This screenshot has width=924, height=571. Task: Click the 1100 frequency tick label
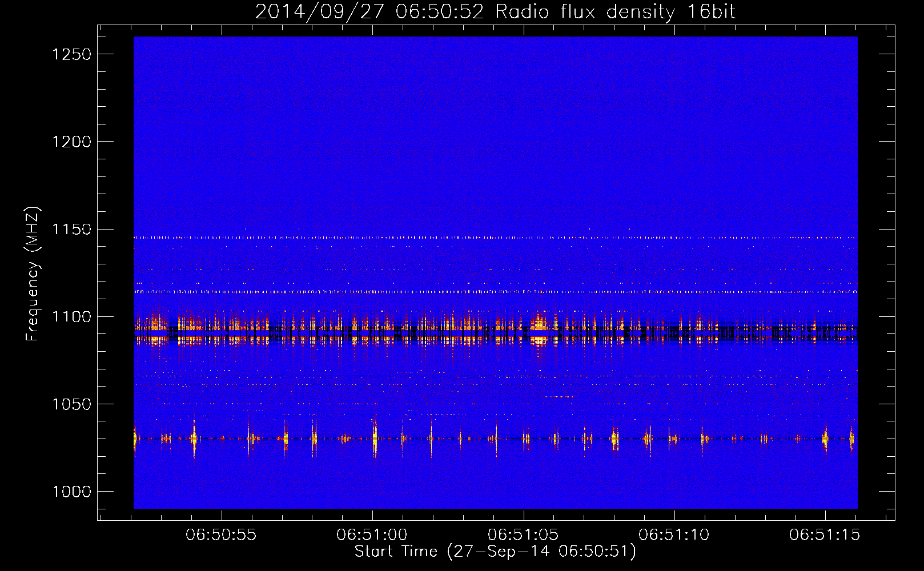pos(72,317)
